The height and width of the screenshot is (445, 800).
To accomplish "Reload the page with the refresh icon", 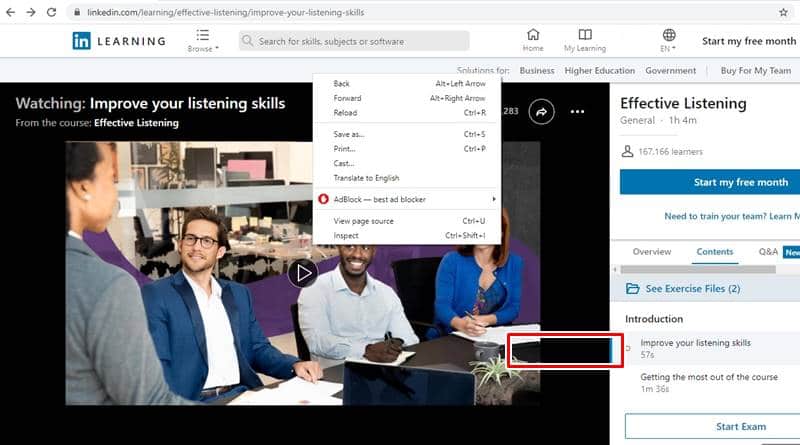I will tap(51, 12).
